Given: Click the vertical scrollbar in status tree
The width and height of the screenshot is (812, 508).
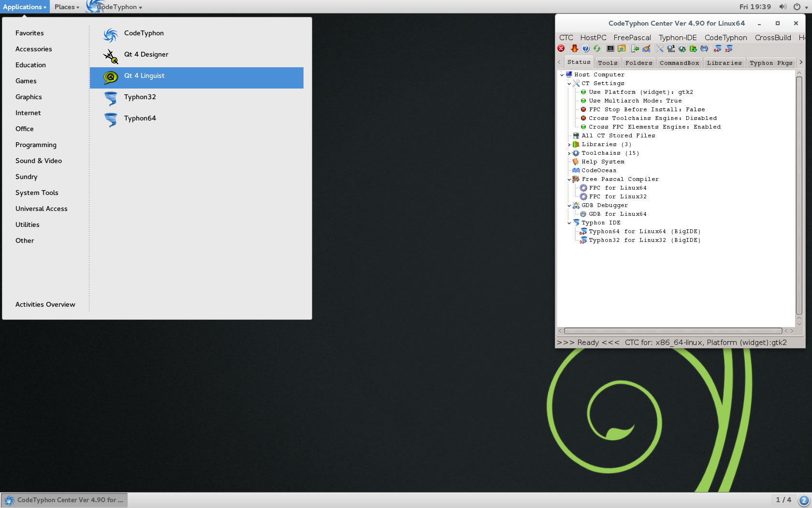Looking at the screenshot, I should [x=799, y=195].
